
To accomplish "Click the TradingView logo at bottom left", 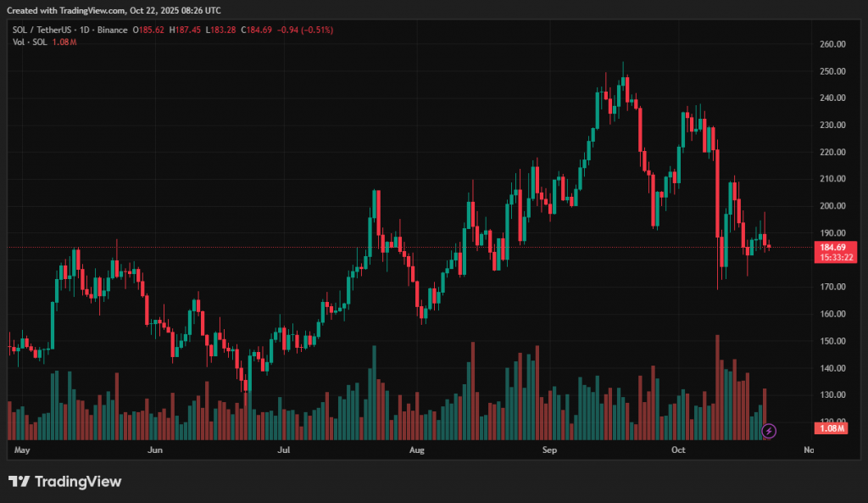I will (x=65, y=482).
